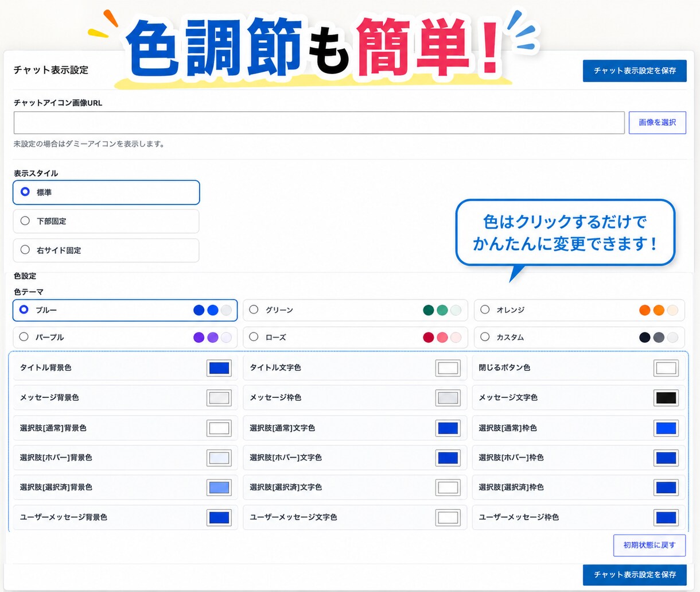Open the タイトル文字色 color swatch
The height and width of the screenshot is (592, 700).
pyautogui.click(x=448, y=368)
